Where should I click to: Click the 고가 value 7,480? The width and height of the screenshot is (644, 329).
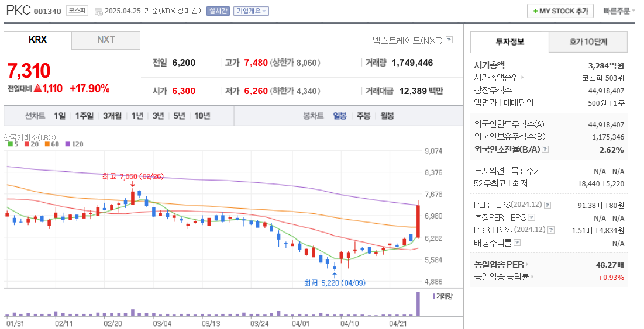pos(256,63)
